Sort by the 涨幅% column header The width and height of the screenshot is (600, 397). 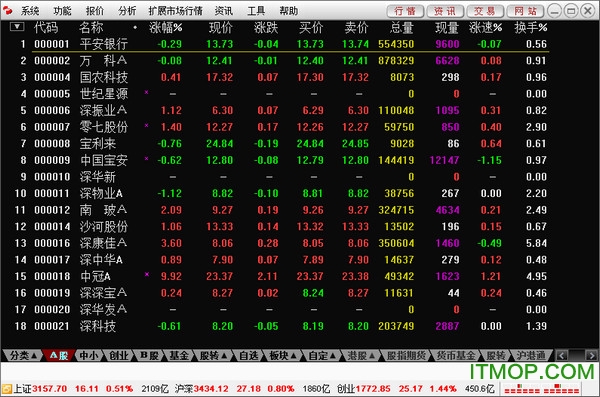coord(166,28)
